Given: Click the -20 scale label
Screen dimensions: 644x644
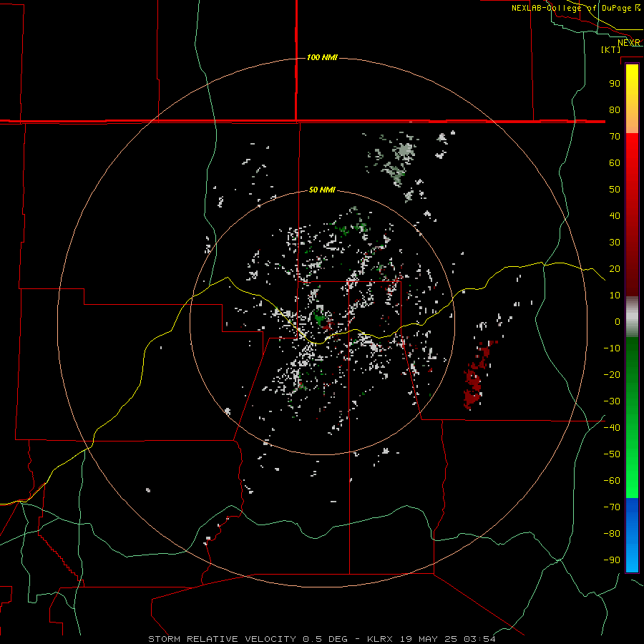Looking at the screenshot, I should (x=612, y=374).
